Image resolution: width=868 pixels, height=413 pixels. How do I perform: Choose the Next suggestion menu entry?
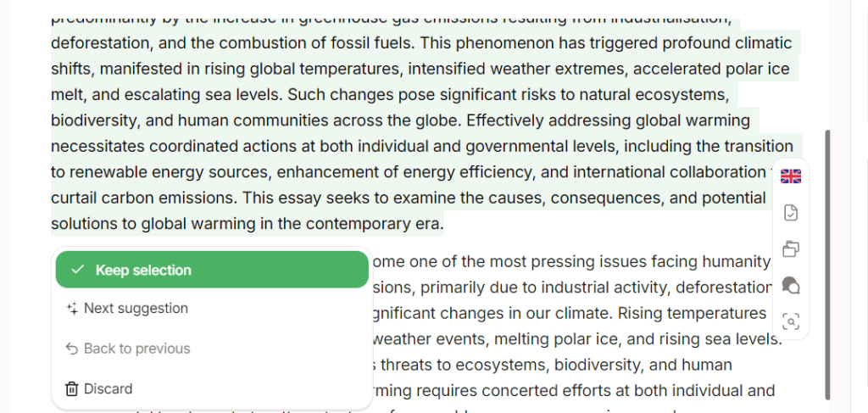(x=136, y=309)
